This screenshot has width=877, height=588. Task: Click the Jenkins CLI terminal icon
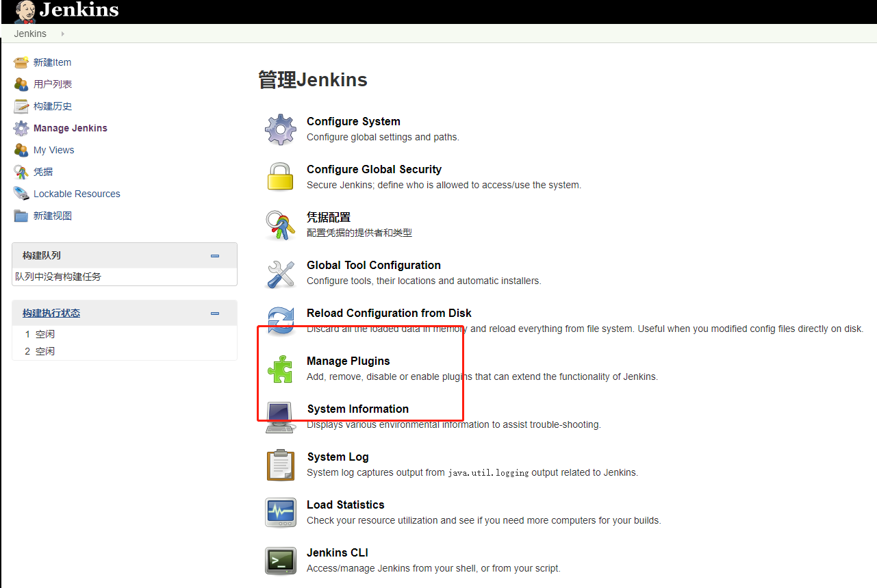tap(281, 561)
